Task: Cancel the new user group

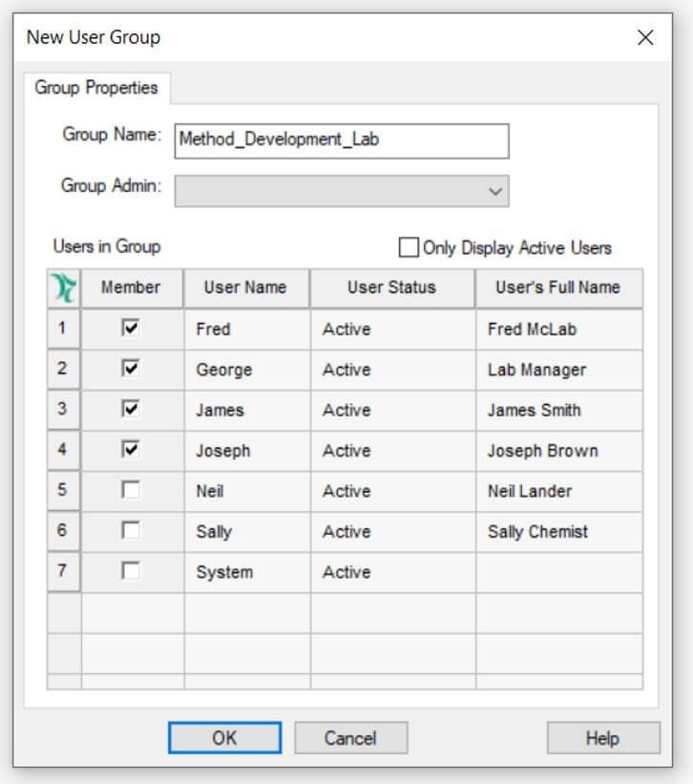Action: tap(350, 737)
